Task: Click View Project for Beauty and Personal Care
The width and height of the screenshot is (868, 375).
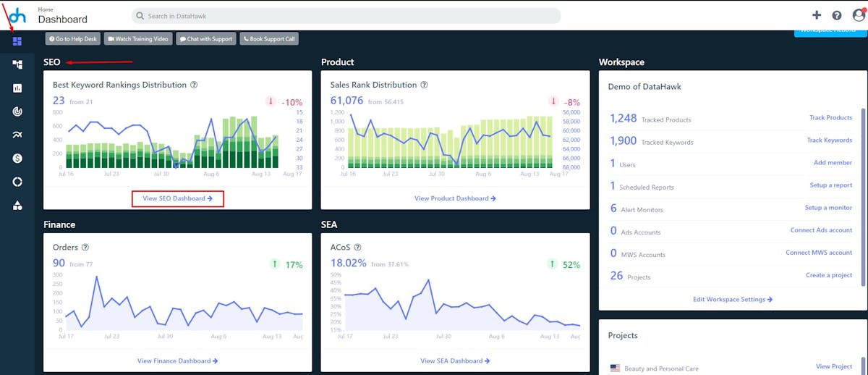Action: click(835, 367)
